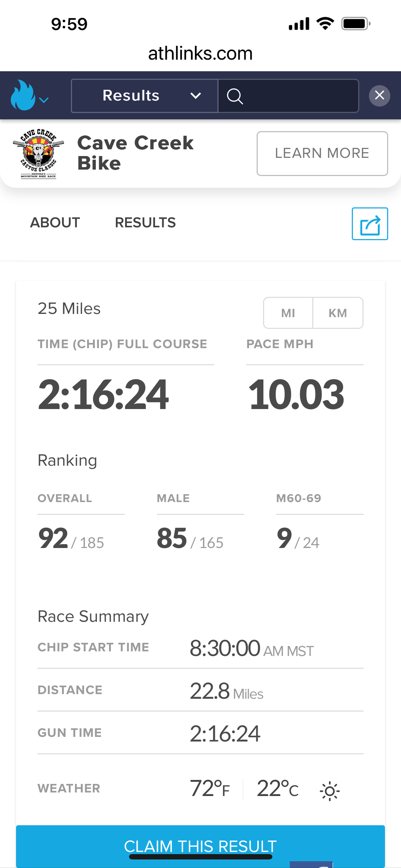Switch to the ABOUT tab
This screenshot has height=868, width=401.
pyautogui.click(x=55, y=223)
